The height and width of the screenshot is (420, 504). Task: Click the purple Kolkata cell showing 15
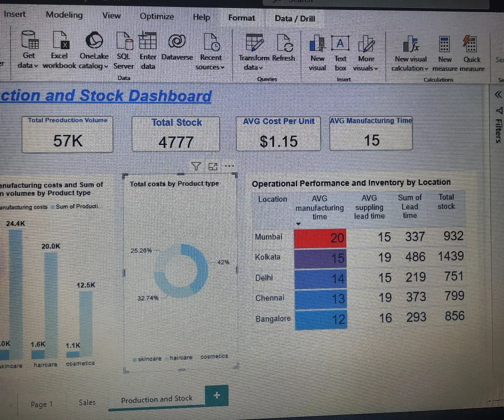point(321,258)
